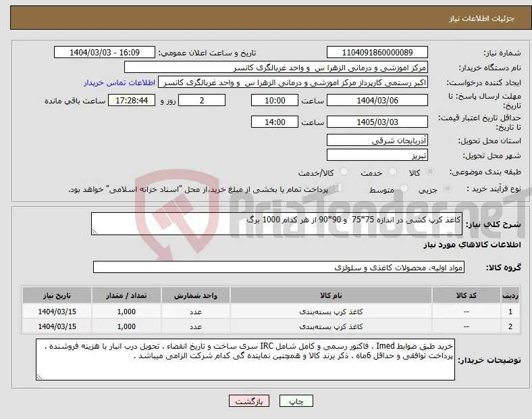Click the delivery province field آذربایجان شرقی
This screenshot has width=532, height=419.
(377, 140)
